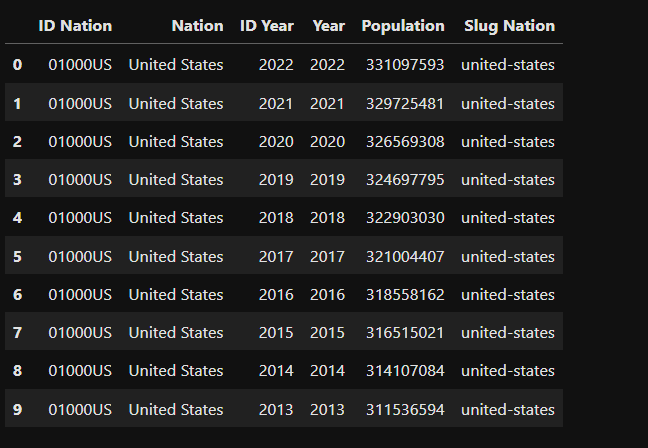Click United States in row 4
This screenshot has height=448, width=648.
coord(176,218)
